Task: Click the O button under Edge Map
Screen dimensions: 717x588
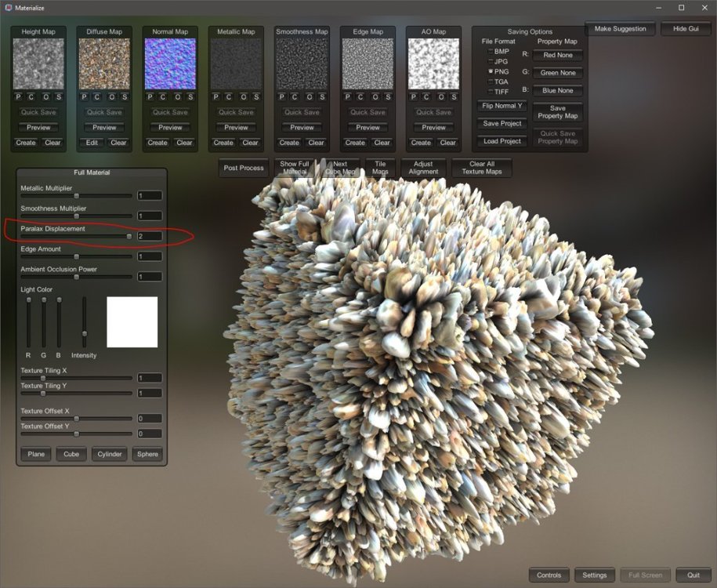Action: click(375, 97)
